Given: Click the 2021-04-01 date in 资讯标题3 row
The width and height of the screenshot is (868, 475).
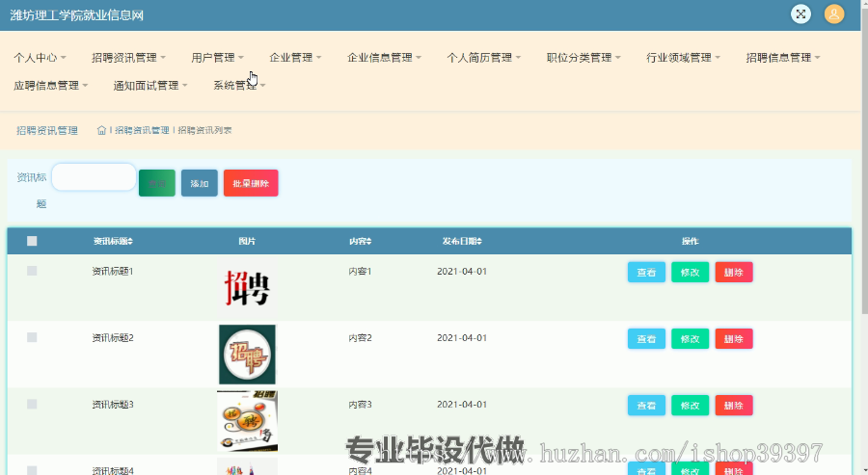Looking at the screenshot, I should tap(462, 405).
